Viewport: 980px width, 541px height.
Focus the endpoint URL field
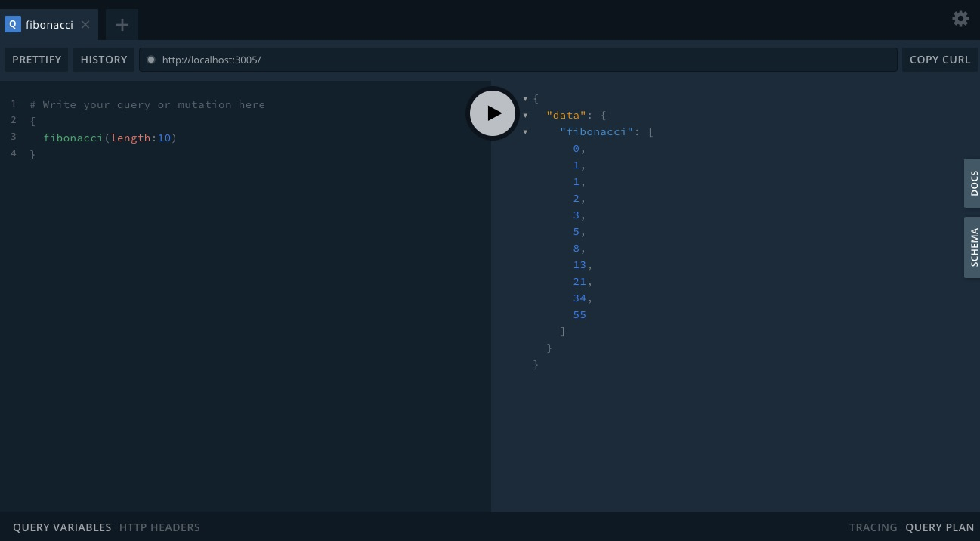click(x=518, y=60)
